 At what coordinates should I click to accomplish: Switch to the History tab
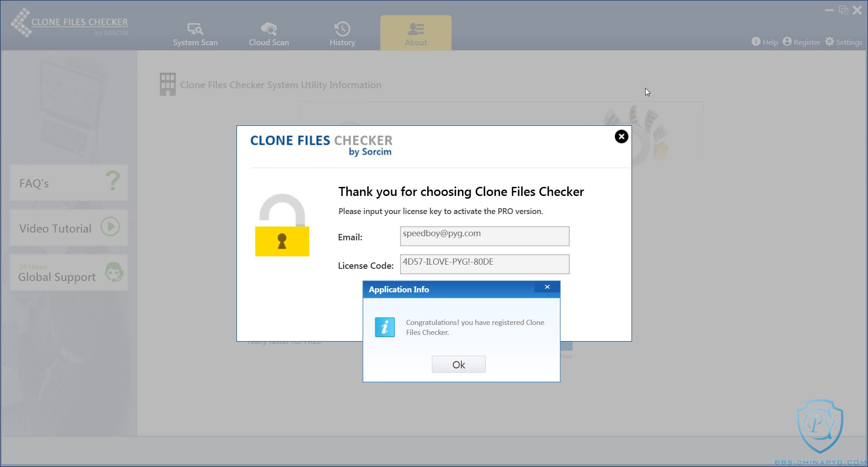coord(342,34)
